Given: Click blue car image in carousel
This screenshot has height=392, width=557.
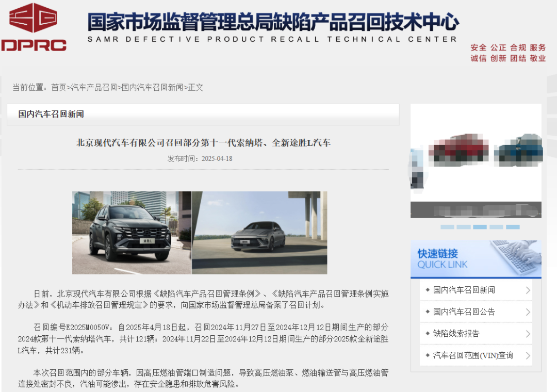Looking at the screenshot, I should (x=519, y=150).
